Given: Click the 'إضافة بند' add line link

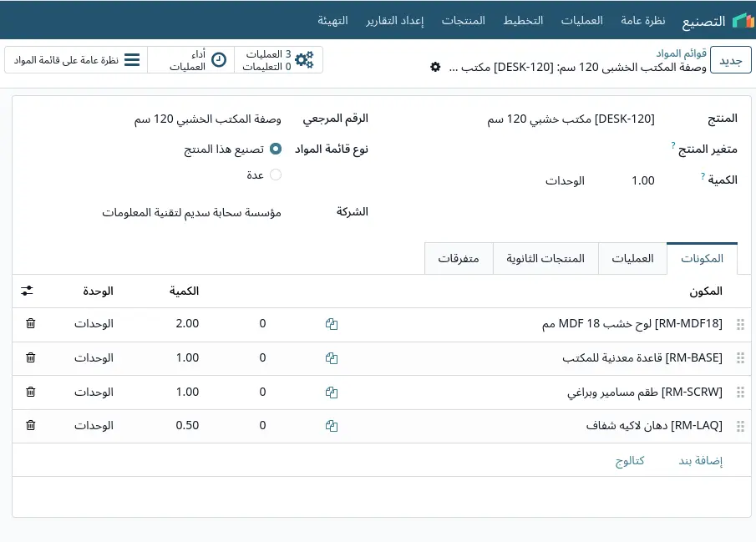Looking at the screenshot, I should pos(701,461).
